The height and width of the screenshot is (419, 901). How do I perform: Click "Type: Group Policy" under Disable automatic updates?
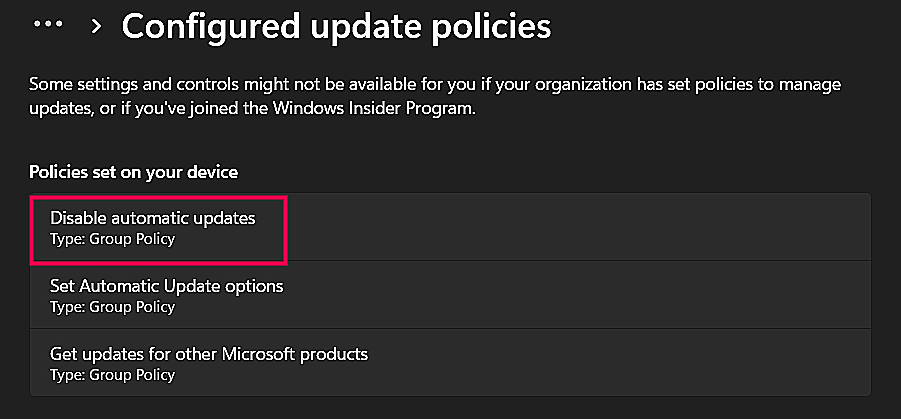click(112, 239)
